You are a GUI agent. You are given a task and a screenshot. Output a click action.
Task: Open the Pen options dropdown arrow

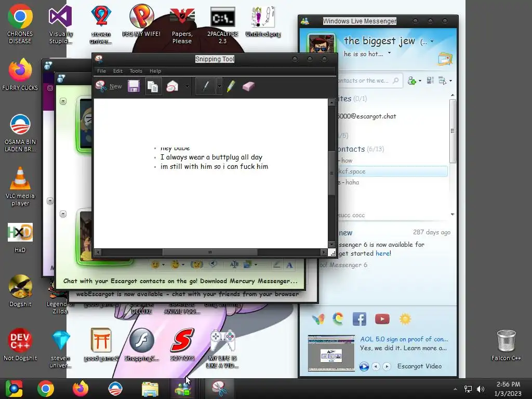[x=219, y=86]
